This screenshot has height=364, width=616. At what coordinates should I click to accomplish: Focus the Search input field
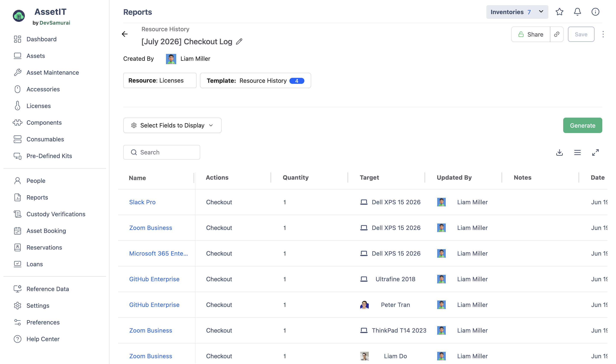coord(162,152)
